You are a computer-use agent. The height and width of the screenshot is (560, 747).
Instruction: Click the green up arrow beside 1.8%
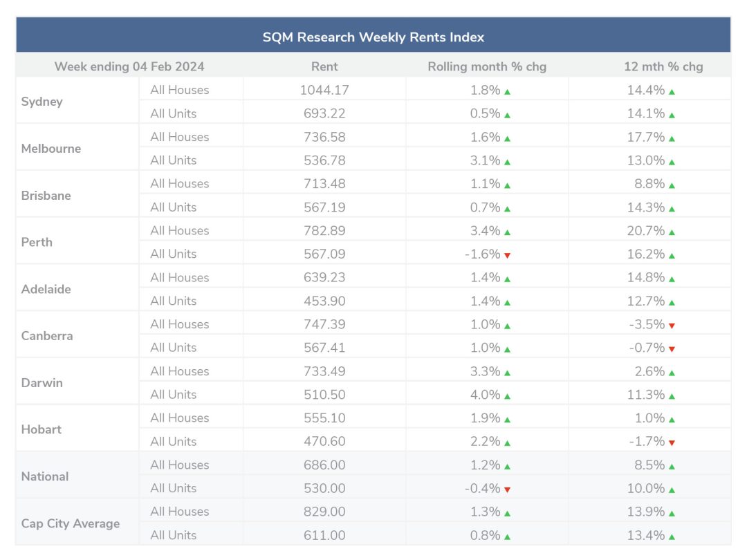click(508, 92)
